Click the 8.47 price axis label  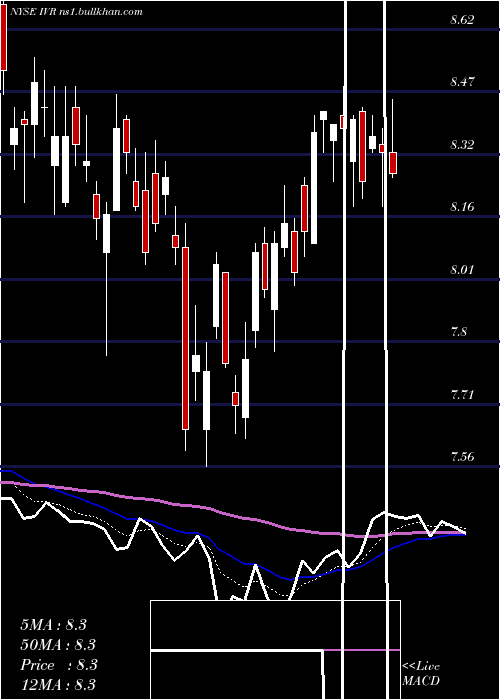pyautogui.click(x=462, y=82)
